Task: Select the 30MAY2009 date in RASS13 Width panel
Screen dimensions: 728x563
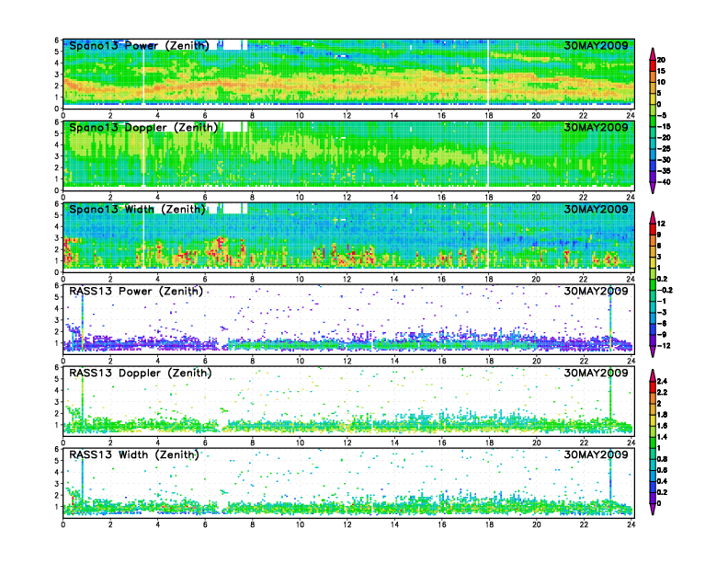Action: [597, 454]
